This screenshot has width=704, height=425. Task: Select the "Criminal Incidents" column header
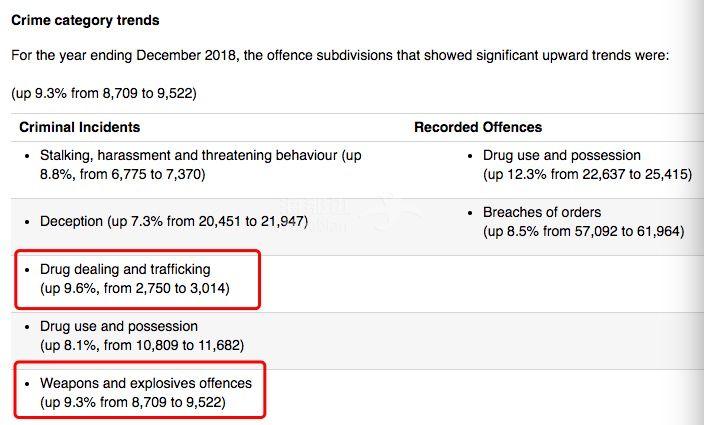tap(80, 127)
